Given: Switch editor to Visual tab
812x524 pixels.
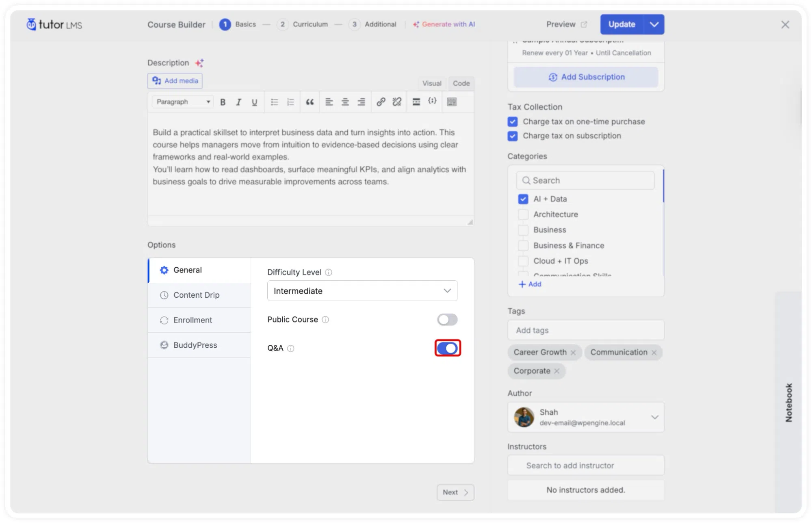Looking at the screenshot, I should [431, 83].
